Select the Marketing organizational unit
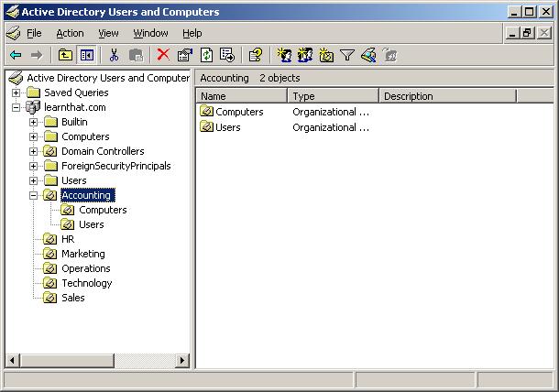 pyautogui.click(x=83, y=254)
